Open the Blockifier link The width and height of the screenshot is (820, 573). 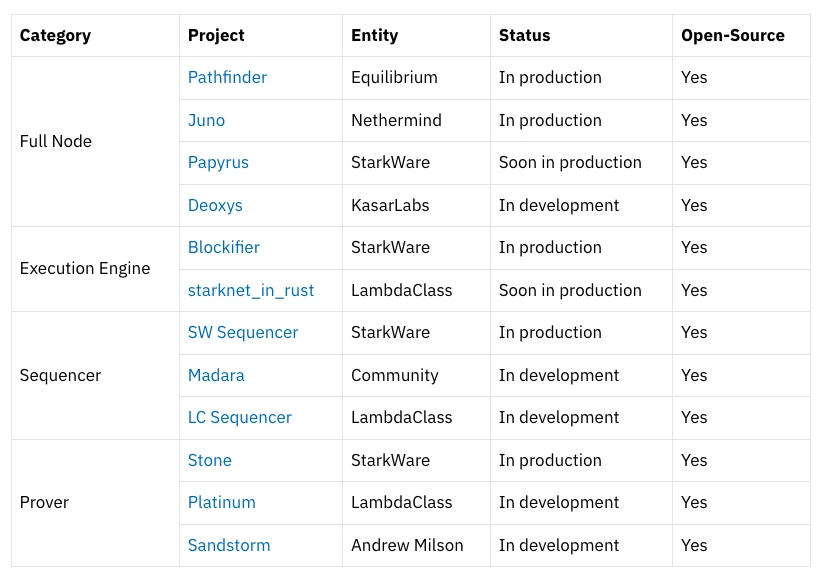223,247
